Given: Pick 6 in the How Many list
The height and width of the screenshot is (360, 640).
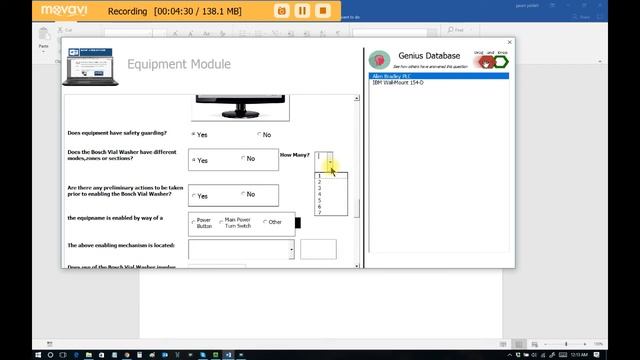Looking at the screenshot, I should pyautogui.click(x=331, y=207).
